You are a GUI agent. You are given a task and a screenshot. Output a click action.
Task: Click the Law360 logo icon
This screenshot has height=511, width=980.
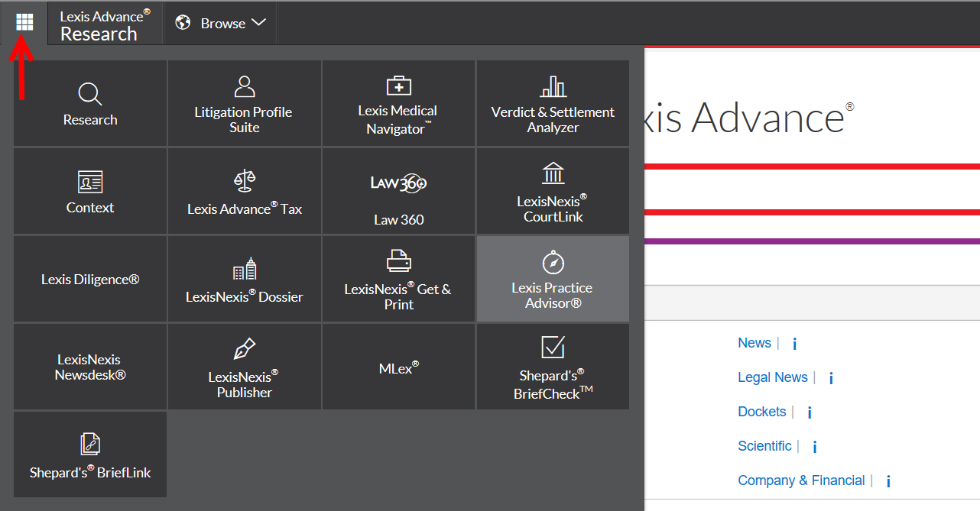pos(399,183)
